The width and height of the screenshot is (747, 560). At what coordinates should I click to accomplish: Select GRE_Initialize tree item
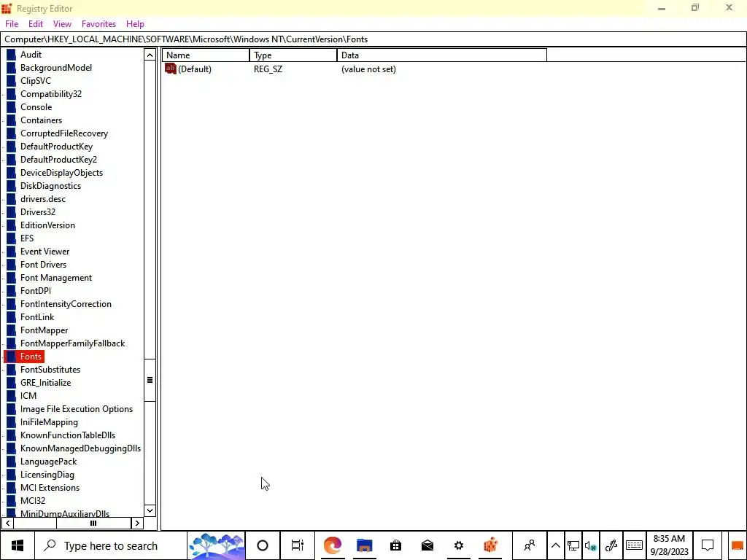pyautogui.click(x=45, y=382)
